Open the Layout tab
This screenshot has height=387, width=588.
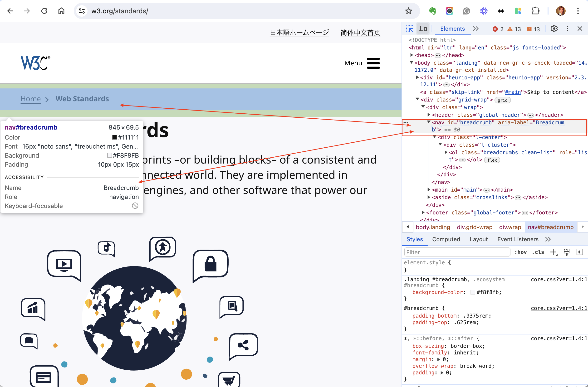(x=479, y=239)
